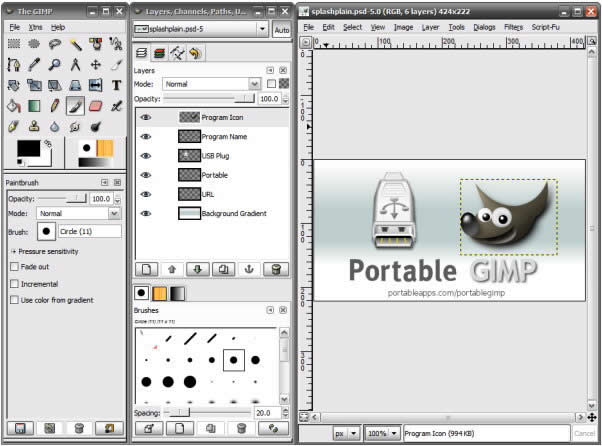
Task: Open the Paintbrush options tab menu arrow
Action: click(104, 182)
